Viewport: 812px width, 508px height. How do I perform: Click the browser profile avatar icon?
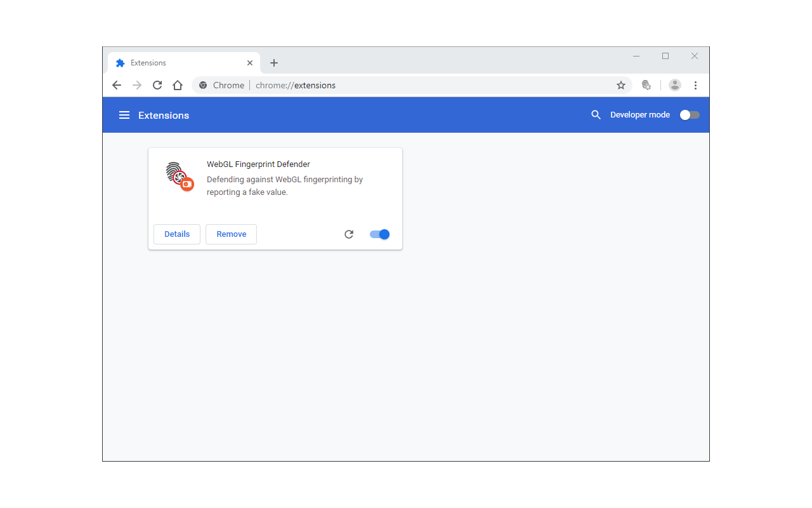click(x=674, y=84)
